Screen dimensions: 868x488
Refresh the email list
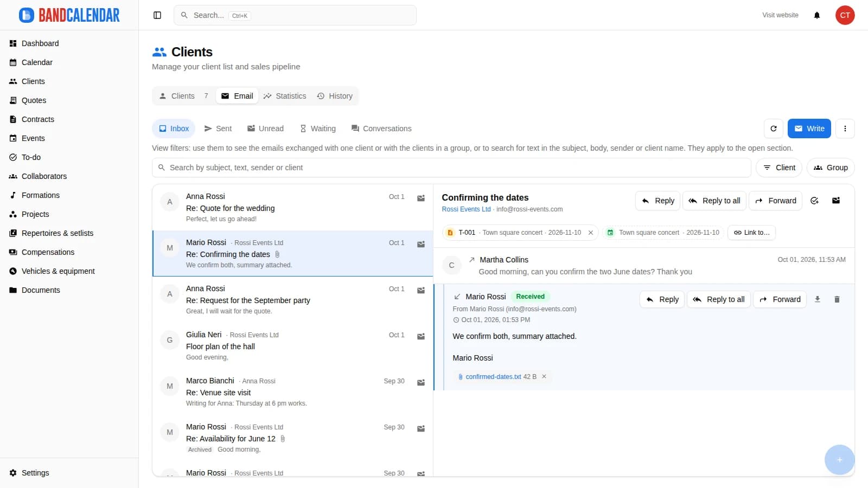coord(774,129)
